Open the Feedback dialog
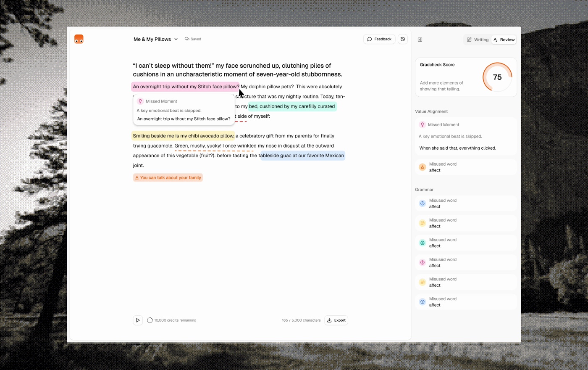588x370 pixels. (x=379, y=39)
